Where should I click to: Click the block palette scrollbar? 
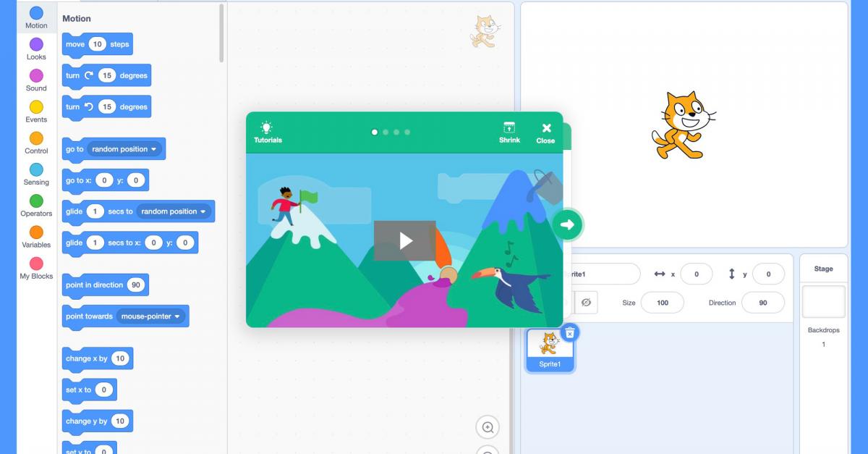click(221, 34)
